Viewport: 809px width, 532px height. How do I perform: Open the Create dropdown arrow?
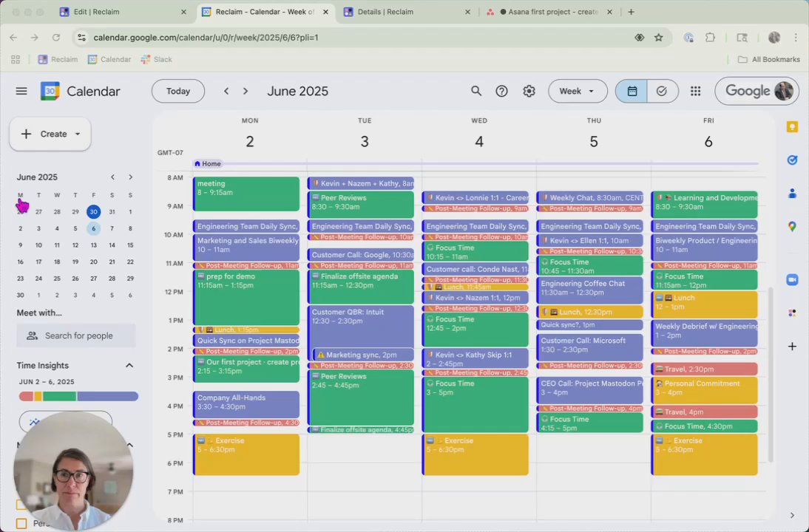[78, 134]
